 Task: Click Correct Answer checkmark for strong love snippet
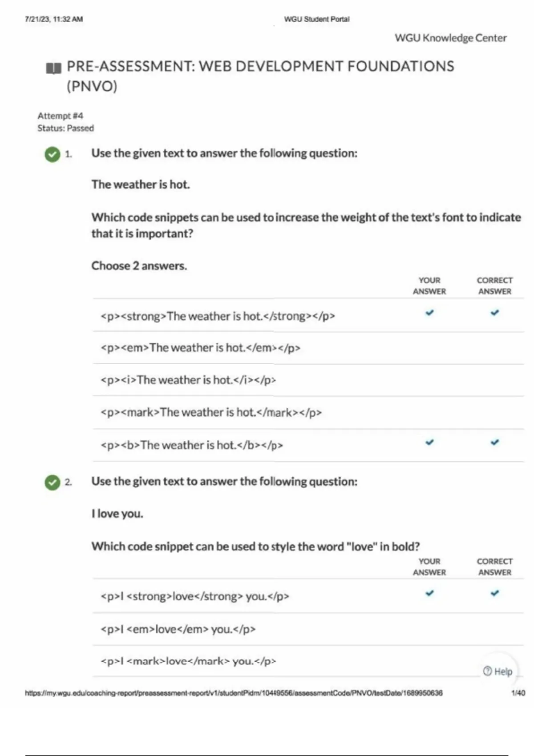pyautogui.click(x=495, y=593)
